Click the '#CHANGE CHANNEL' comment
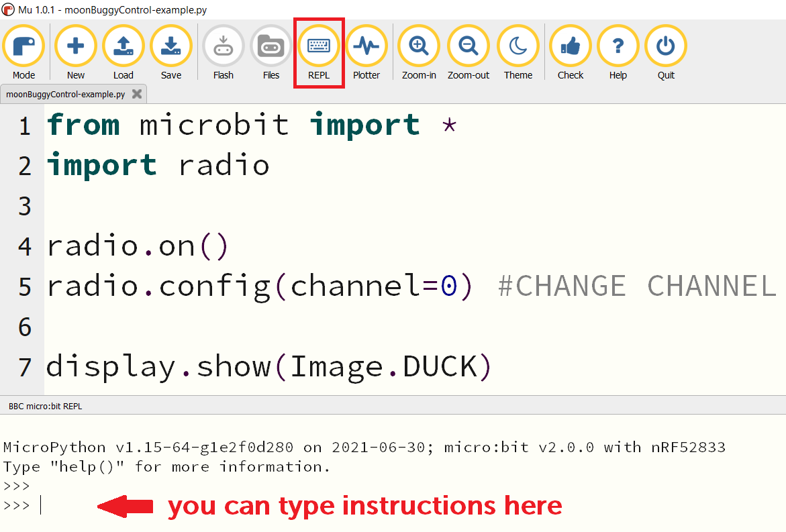 click(x=637, y=286)
